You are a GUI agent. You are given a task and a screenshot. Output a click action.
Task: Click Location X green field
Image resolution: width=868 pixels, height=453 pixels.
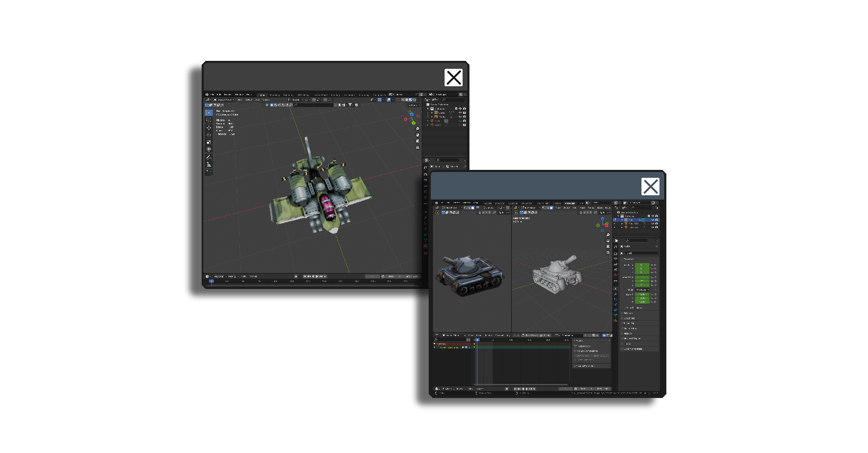coord(643,265)
